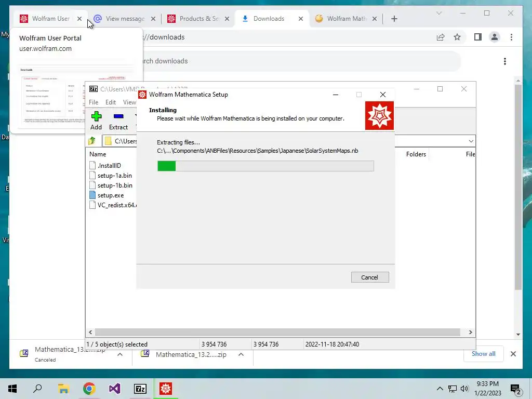The height and width of the screenshot is (399, 532).
Task: Open the second Mathematica_13.2 zip download
Action: pyautogui.click(x=191, y=354)
